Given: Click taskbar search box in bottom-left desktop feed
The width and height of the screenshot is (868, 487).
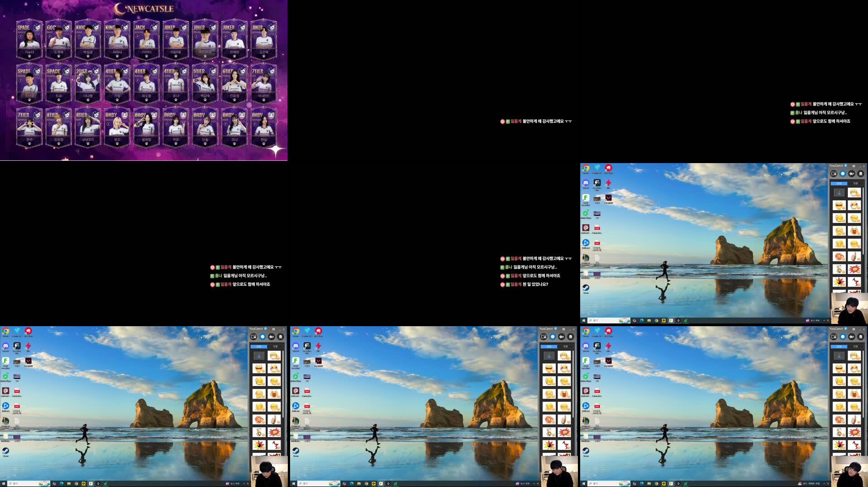Looking at the screenshot, I should coord(28,483).
